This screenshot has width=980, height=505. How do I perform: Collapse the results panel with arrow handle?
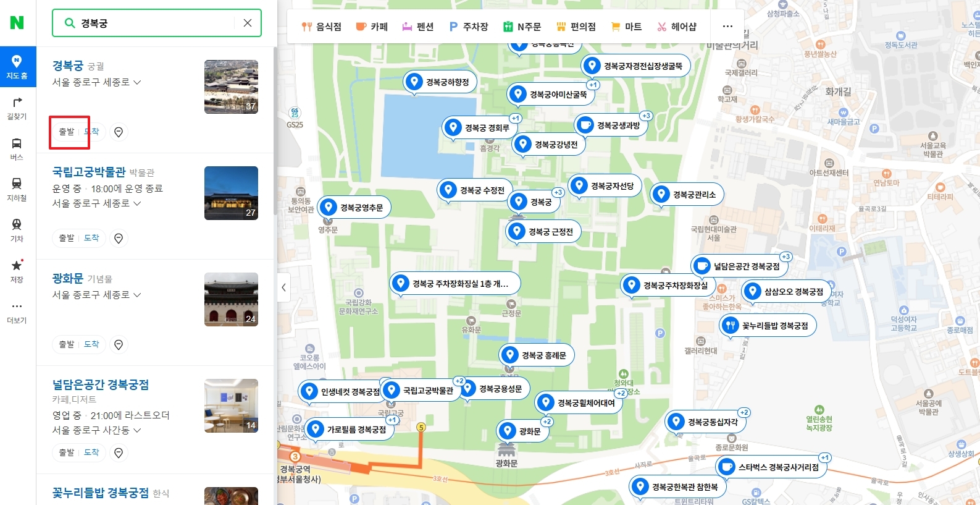coord(283,287)
